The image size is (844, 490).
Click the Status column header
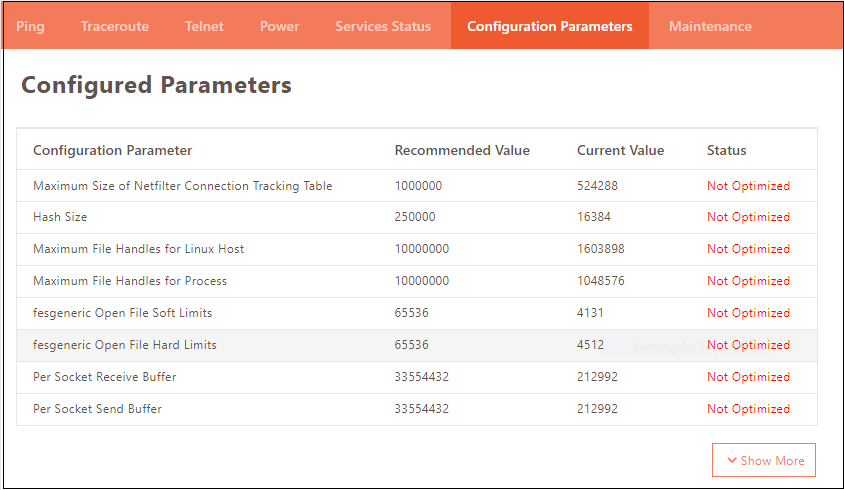pos(726,150)
